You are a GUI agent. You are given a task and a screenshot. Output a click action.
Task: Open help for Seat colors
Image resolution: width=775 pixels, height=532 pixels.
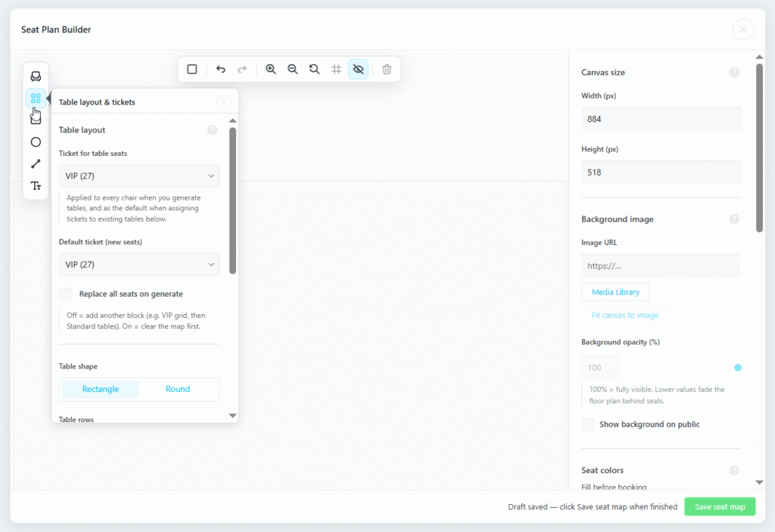(734, 470)
